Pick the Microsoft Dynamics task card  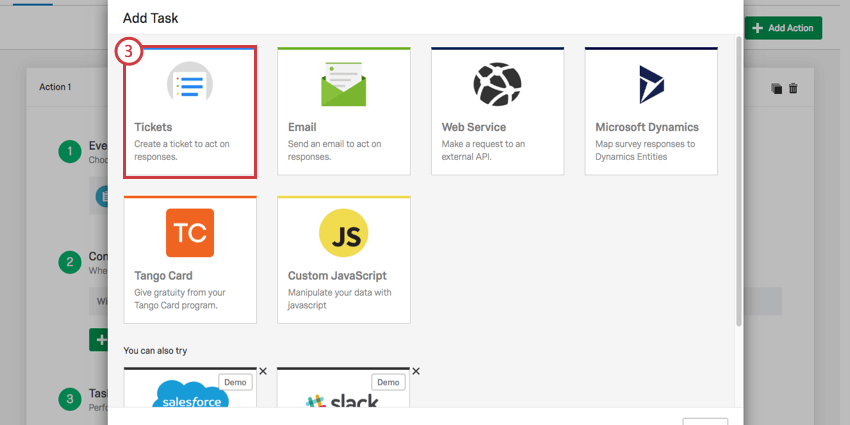point(651,111)
